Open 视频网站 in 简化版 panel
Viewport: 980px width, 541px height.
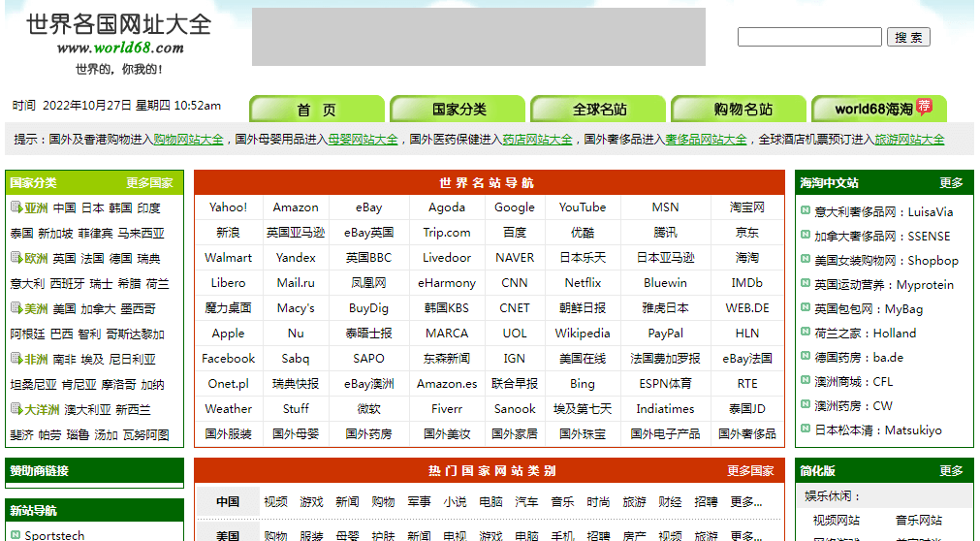coord(837,520)
